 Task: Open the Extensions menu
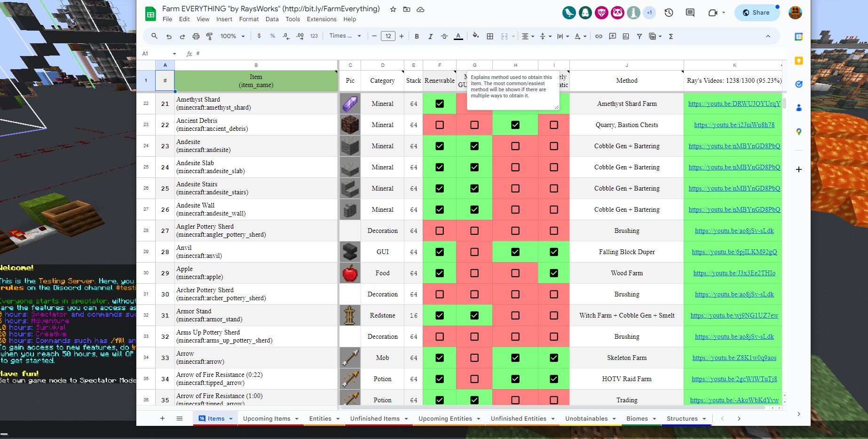(x=322, y=19)
